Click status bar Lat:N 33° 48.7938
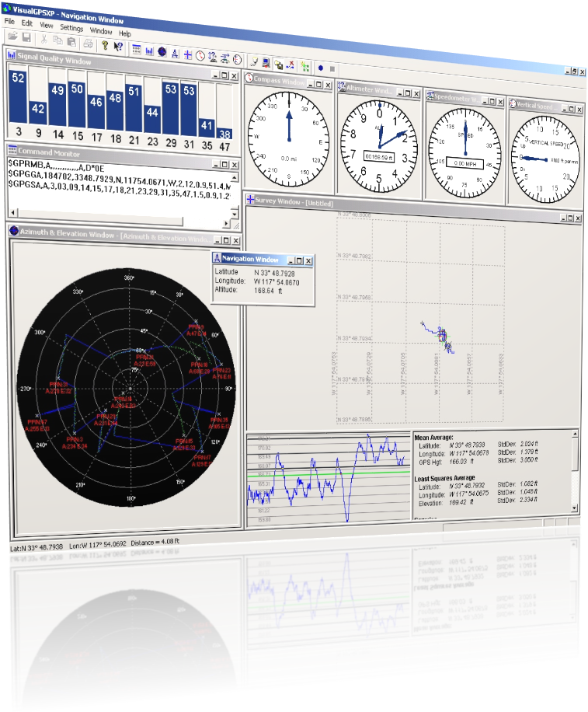 point(37,547)
